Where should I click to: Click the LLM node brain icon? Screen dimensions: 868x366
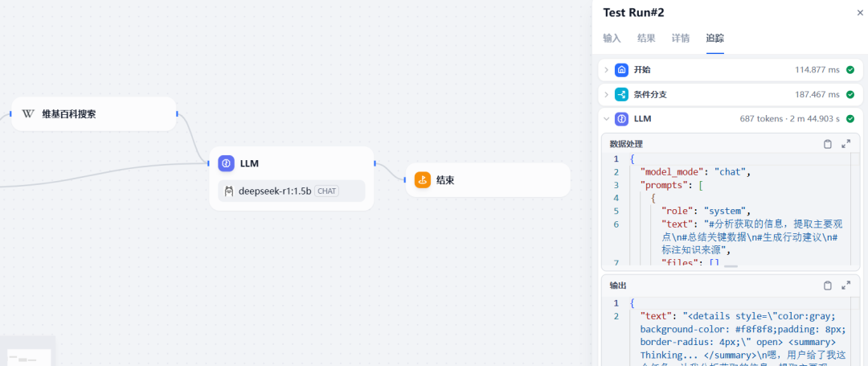(225, 163)
